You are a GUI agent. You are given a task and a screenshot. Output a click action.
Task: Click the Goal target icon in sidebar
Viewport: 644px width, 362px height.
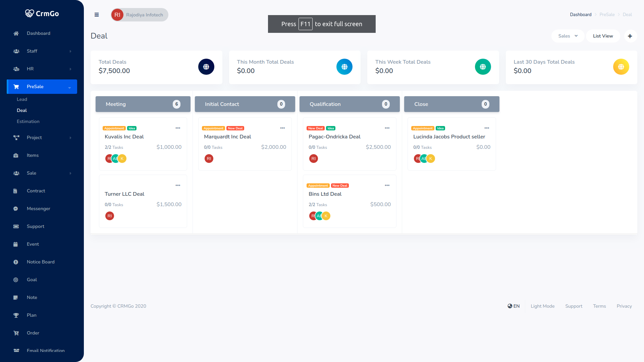(16, 280)
